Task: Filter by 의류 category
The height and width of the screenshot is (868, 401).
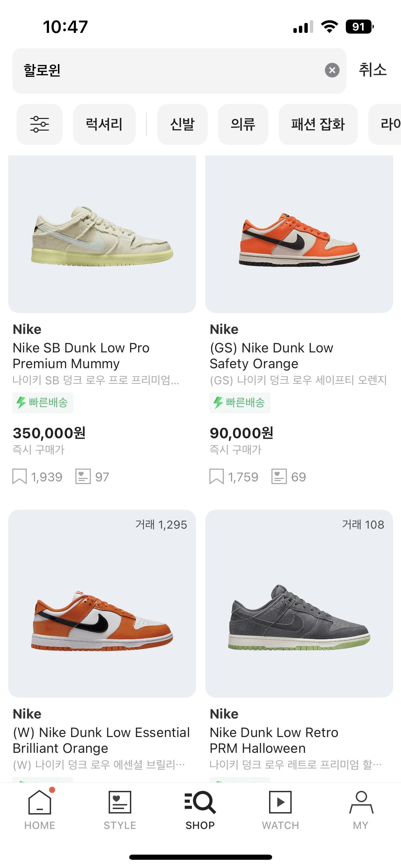Action: 243,124
